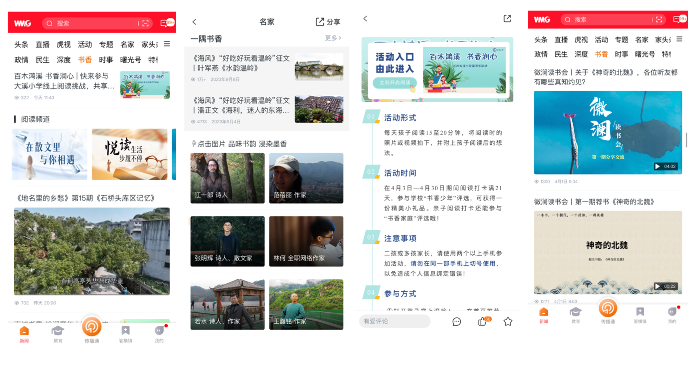Open the 在散文里与你相遇 channel banner
Image resolution: width=699 pixels, height=378 pixels.
49,154
